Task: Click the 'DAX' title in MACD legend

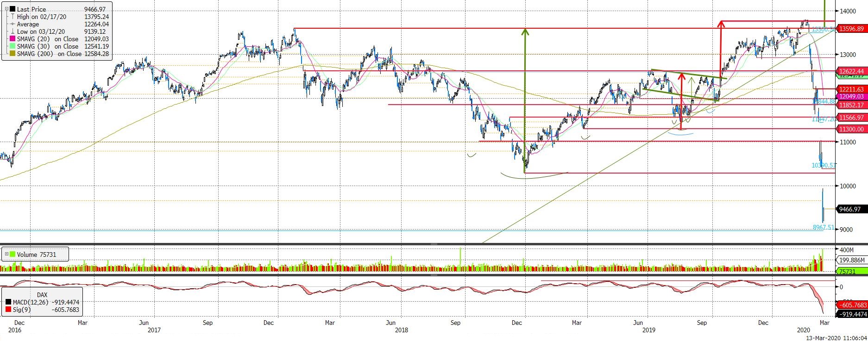Action: (x=41, y=294)
